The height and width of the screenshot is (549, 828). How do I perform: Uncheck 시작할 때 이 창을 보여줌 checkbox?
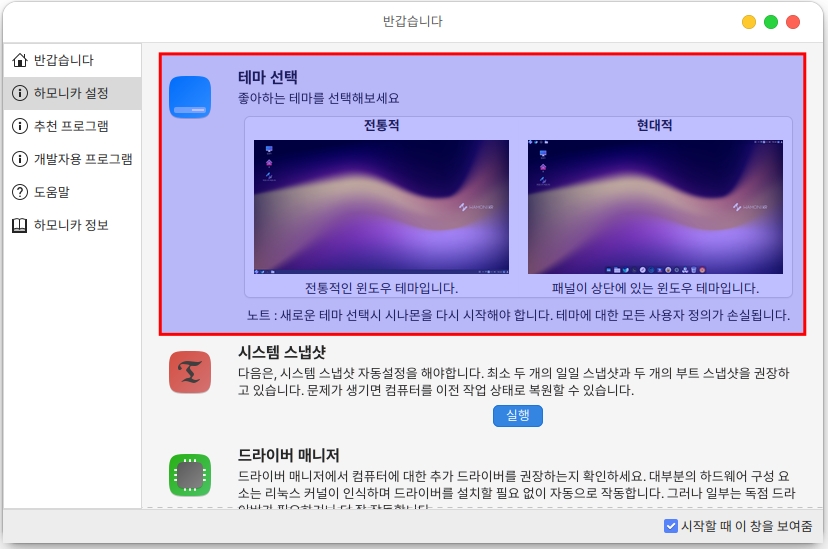671,526
